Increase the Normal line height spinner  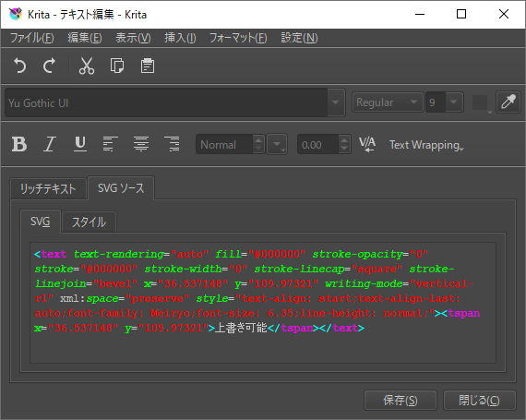pyautogui.click(x=258, y=140)
